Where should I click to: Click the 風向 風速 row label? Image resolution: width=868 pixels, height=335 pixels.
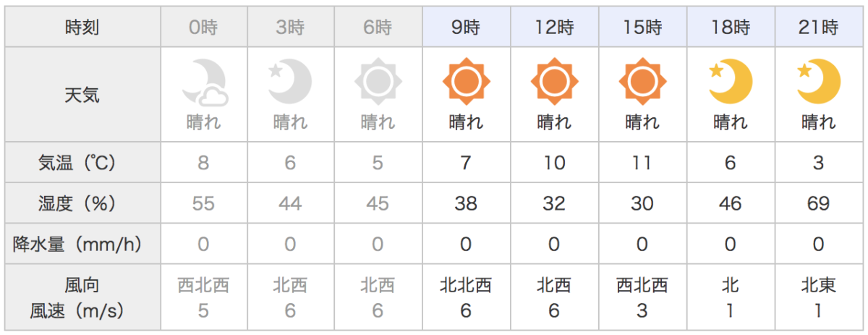(82, 298)
